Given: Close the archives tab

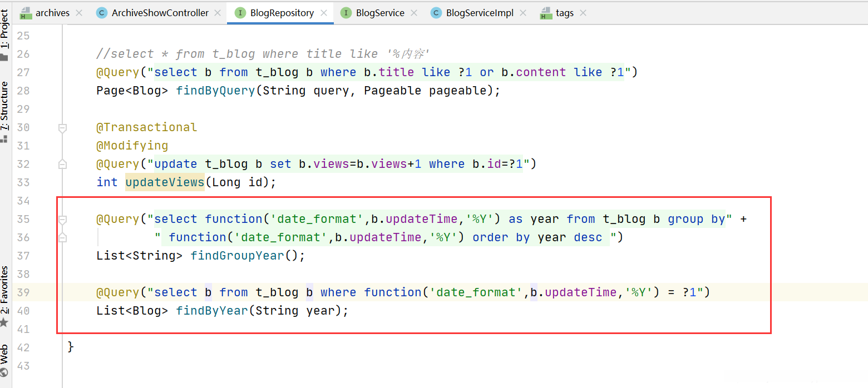Looking at the screenshot, I should point(78,13).
